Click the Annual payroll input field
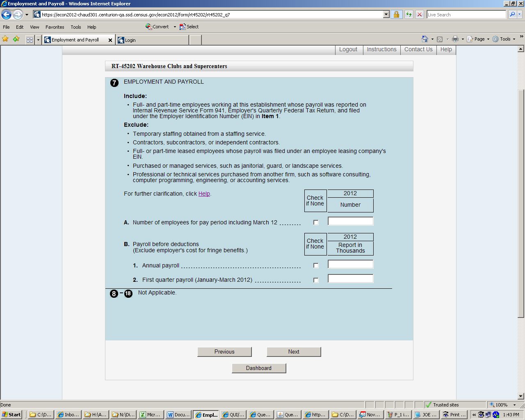The height and width of the screenshot is (420, 525). tap(351, 265)
